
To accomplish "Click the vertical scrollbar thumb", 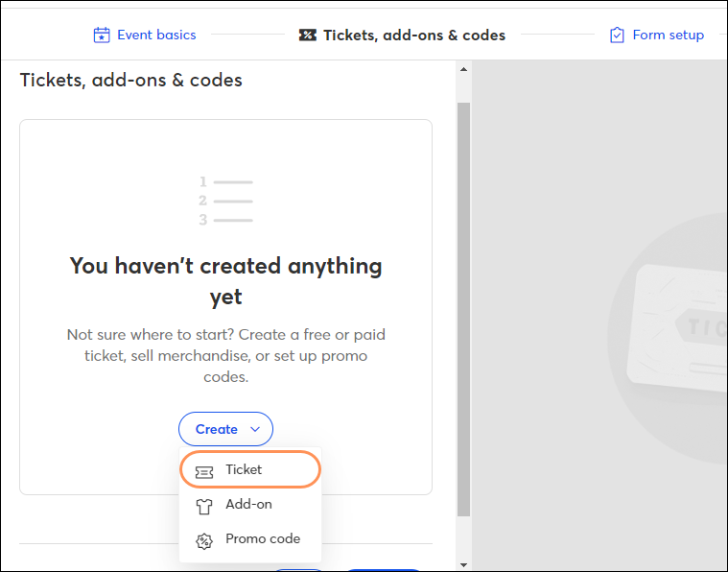I will click(463, 309).
